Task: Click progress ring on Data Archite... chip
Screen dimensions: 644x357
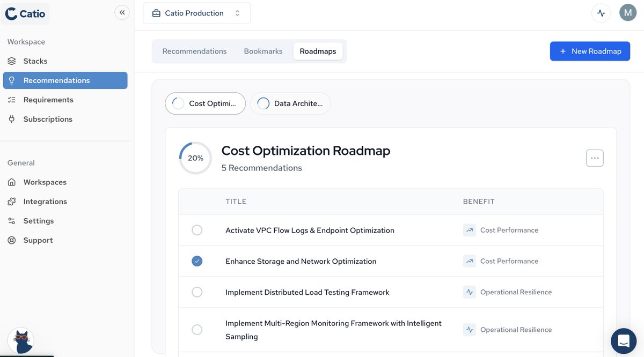Action: [x=264, y=103]
